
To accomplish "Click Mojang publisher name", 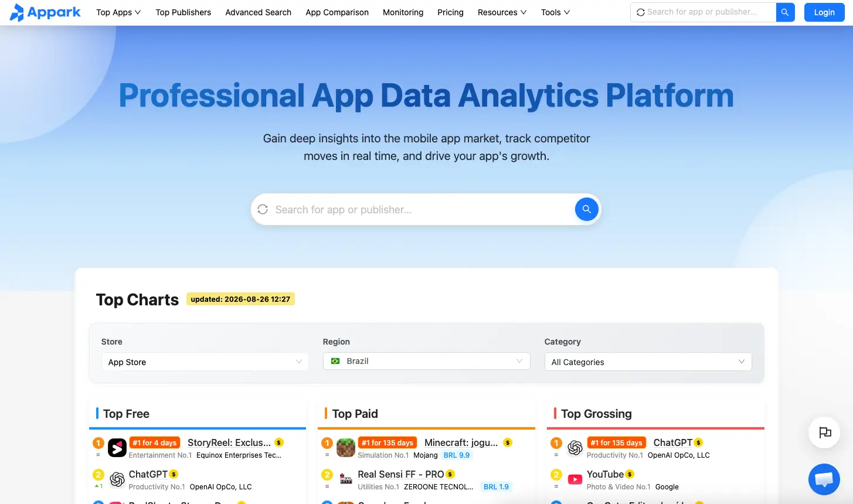I will (426, 455).
